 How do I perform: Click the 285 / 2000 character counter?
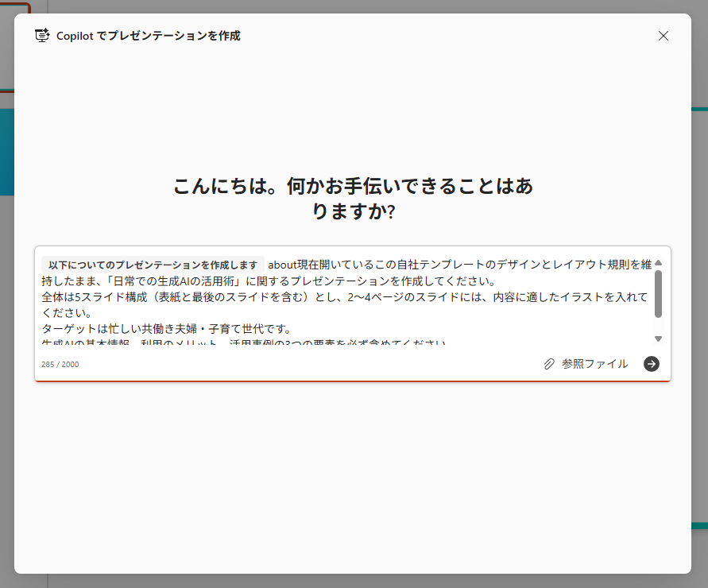[60, 365]
